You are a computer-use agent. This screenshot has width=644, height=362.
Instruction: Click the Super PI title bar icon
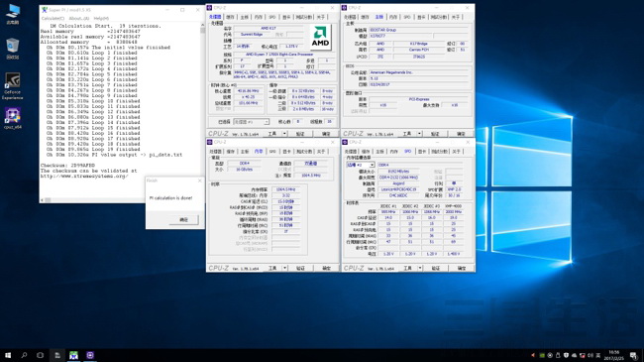[45, 10]
